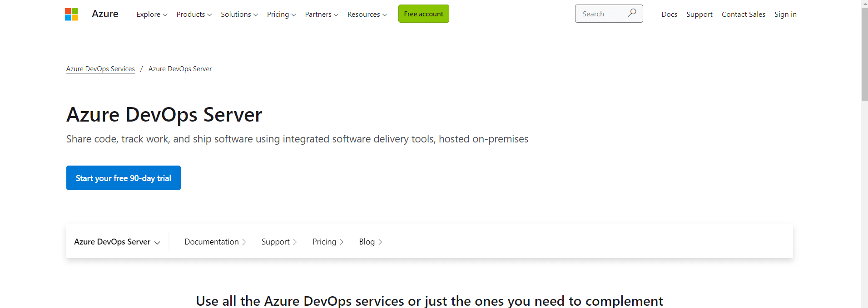Expand the Explore menu
Viewport: 868px width, 308px height.
coord(152,15)
